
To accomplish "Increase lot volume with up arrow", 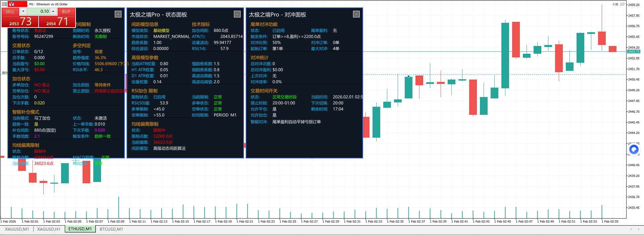I will click(53, 11).
